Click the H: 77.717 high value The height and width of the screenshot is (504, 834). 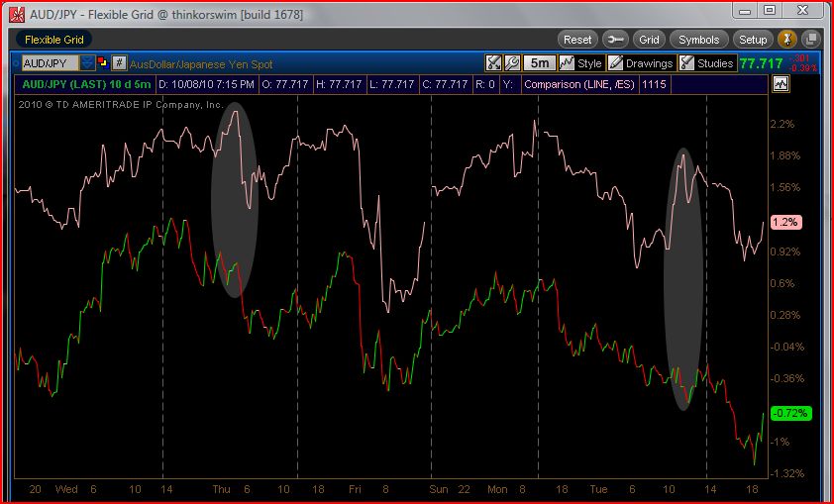[x=340, y=84]
